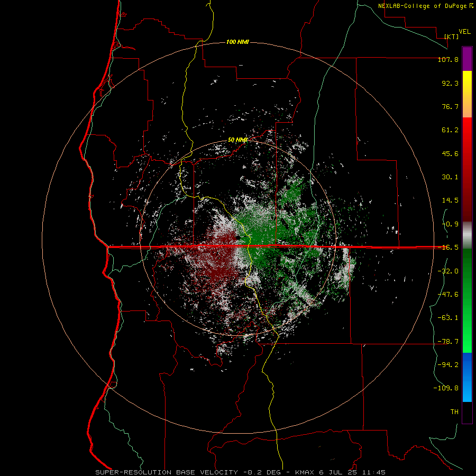This screenshot has width=476, height=476.
Task: Click the 50 NMI range ring label
Action: (x=237, y=140)
